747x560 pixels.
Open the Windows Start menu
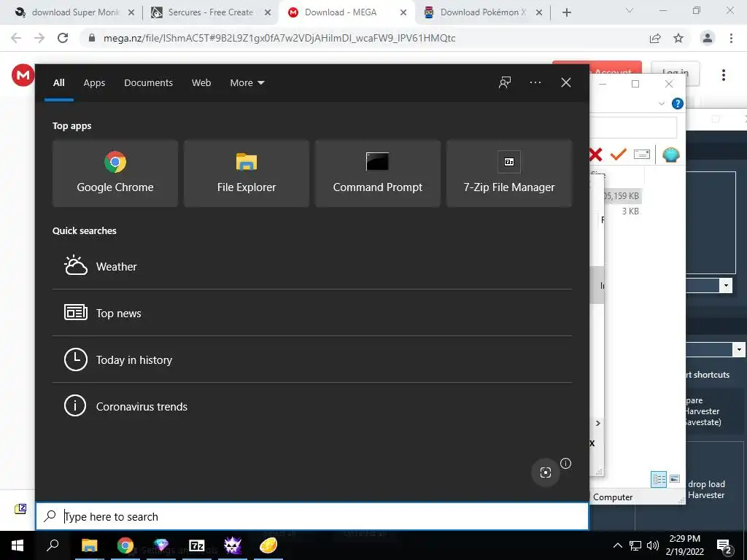(18, 545)
